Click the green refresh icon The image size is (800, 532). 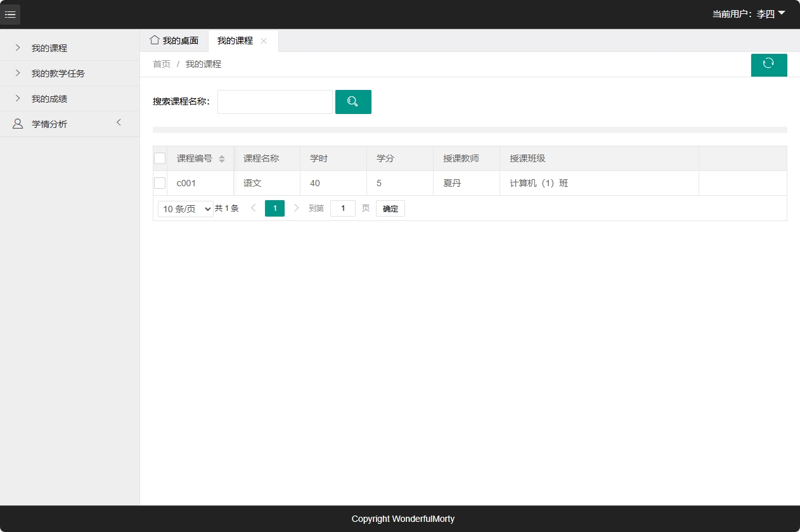pos(769,65)
